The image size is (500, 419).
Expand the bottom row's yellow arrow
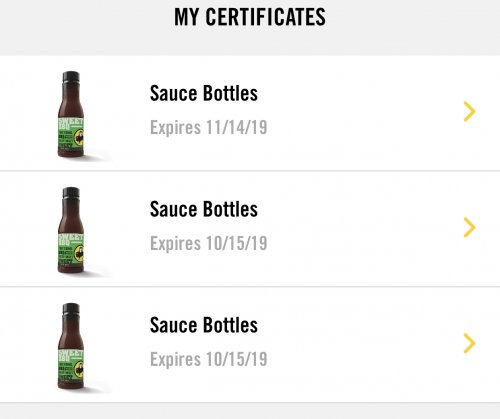[x=469, y=343]
